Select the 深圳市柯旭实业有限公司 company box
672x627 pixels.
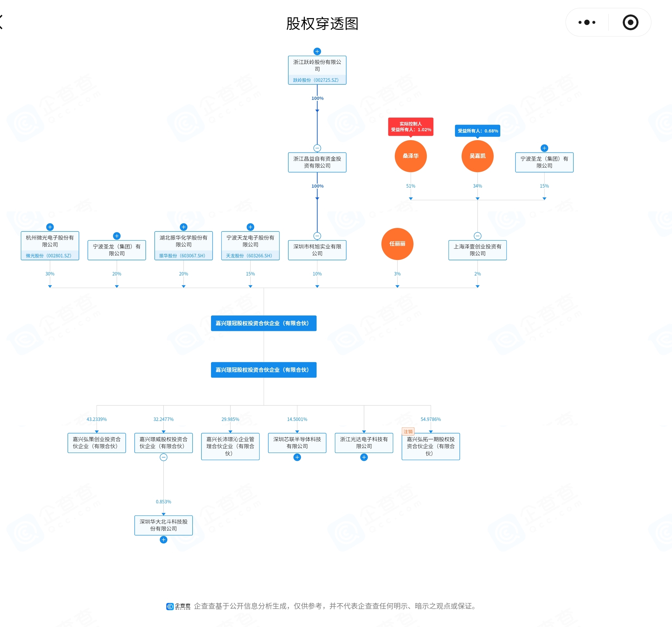317,250
